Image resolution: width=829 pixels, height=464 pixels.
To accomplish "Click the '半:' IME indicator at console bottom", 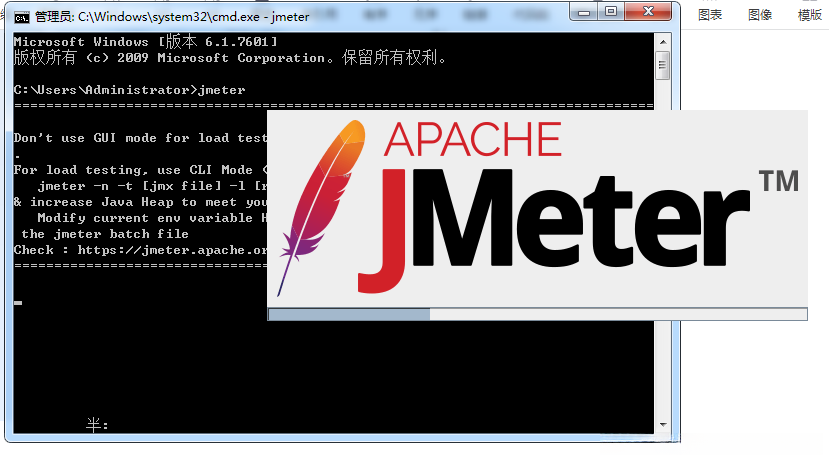I will pos(97,424).
